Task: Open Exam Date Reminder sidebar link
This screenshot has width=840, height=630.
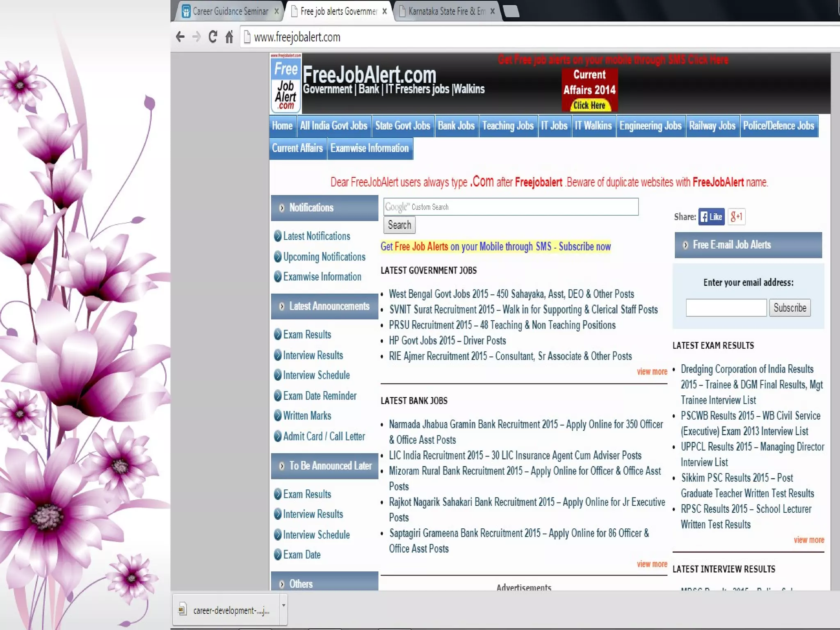Action: 320,396
